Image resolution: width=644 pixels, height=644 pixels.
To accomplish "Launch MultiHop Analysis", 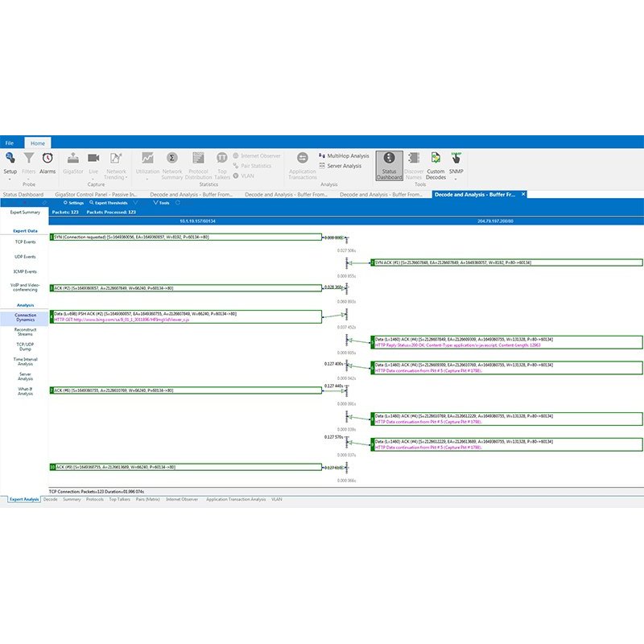I will click(345, 156).
